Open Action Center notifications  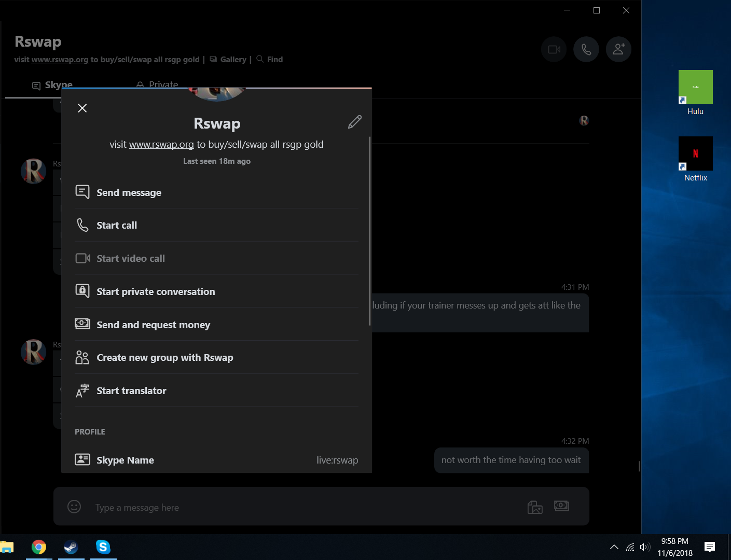[710, 547]
